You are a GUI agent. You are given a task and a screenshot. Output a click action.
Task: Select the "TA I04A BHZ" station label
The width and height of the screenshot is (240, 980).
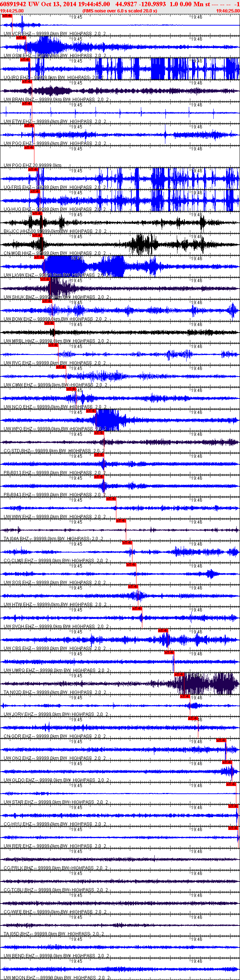coord(16,539)
